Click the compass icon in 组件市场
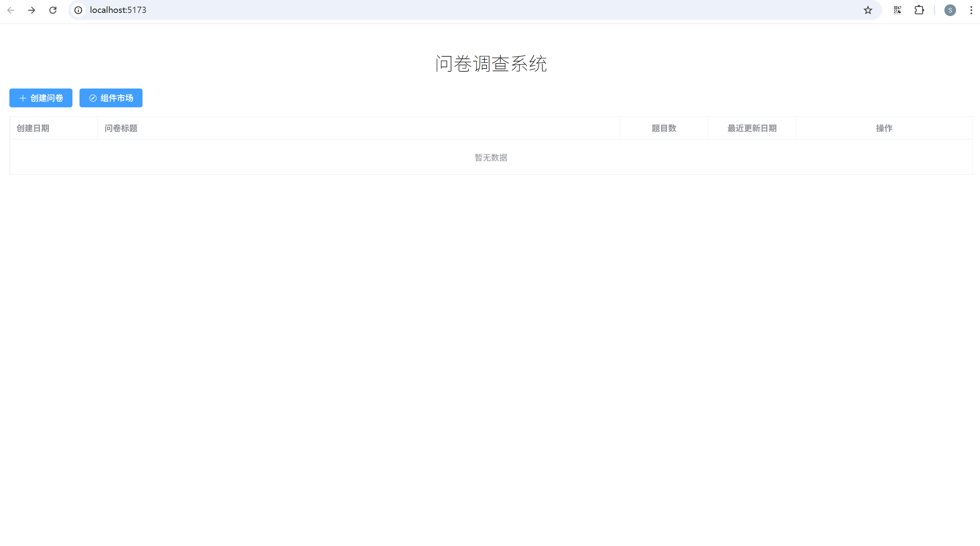This screenshot has width=980, height=546. coord(93,98)
